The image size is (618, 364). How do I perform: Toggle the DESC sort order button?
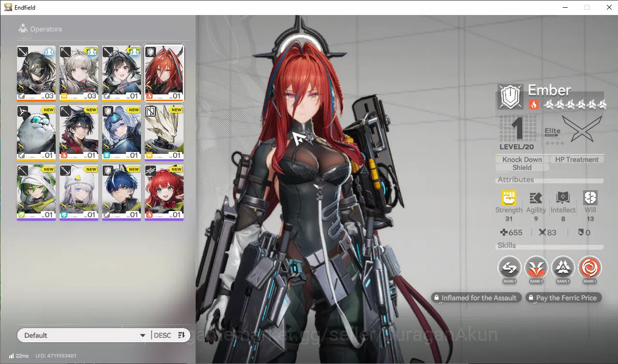170,335
